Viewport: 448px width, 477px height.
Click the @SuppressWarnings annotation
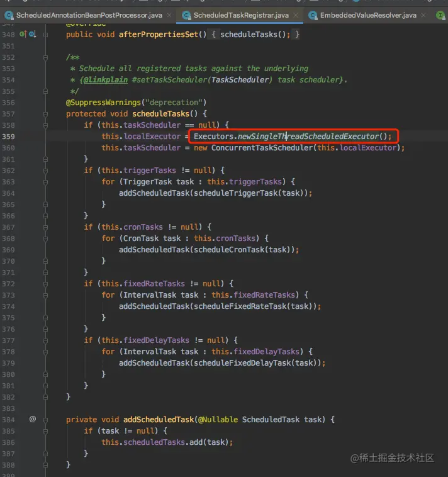point(103,103)
